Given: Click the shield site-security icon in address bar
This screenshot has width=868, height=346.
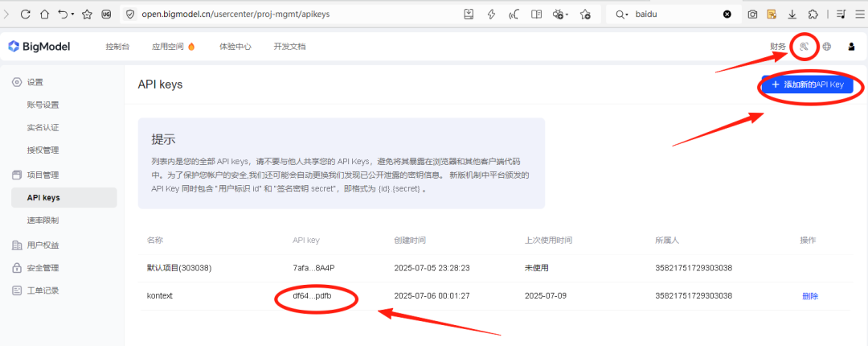Looking at the screenshot, I should pos(131,14).
